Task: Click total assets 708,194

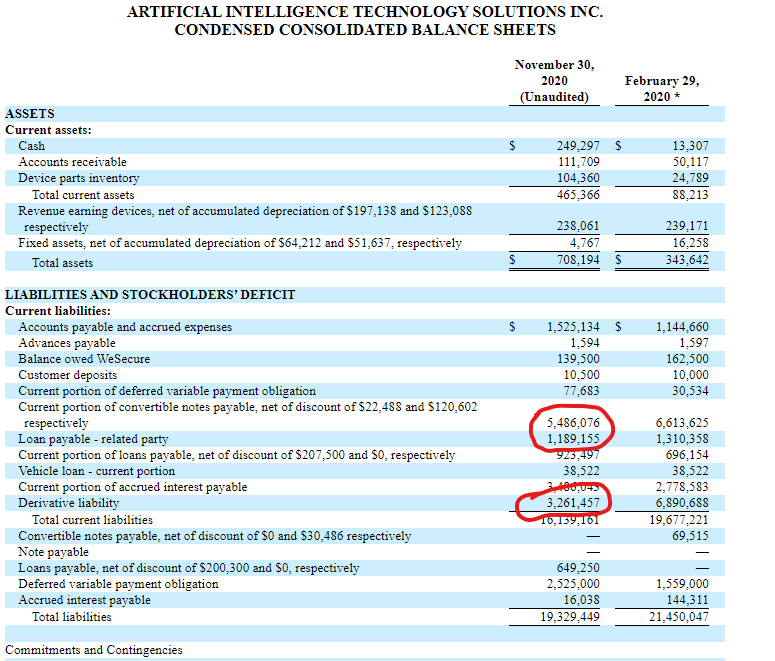Action: point(578,260)
